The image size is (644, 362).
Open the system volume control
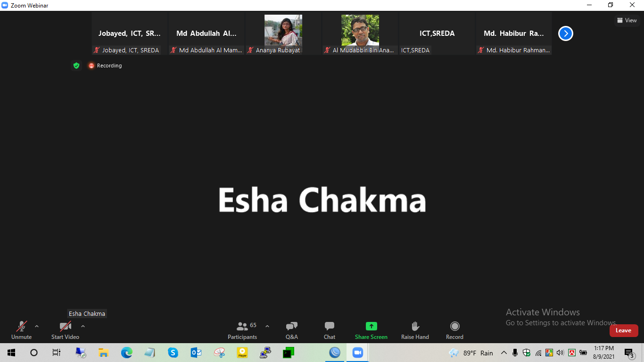(x=560, y=353)
